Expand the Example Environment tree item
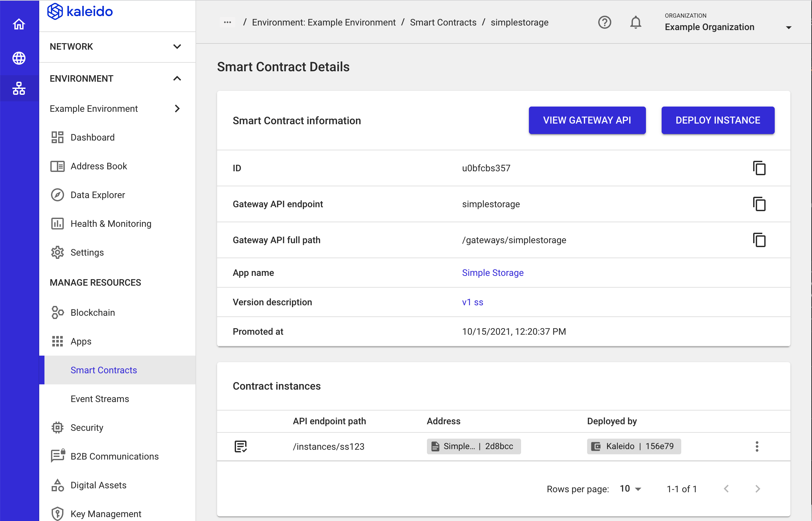812x521 pixels. coord(116,108)
